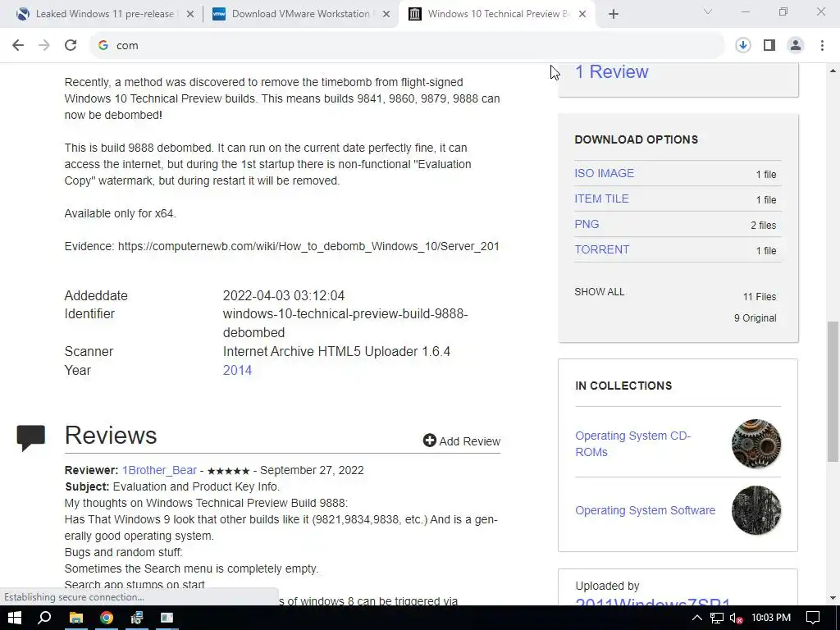This screenshot has width=840, height=630.
Task: Close the Leaked Windows 11 pre-release tab
Action: click(190, 15)
